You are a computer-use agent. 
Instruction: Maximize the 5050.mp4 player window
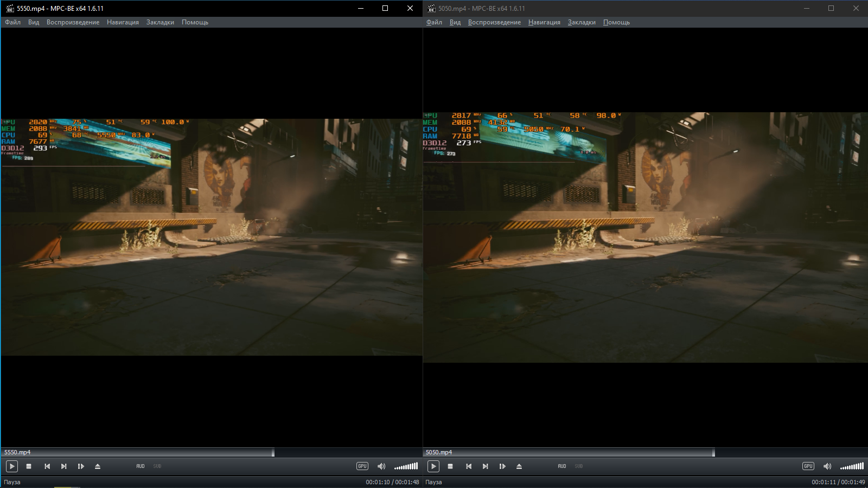831,8
